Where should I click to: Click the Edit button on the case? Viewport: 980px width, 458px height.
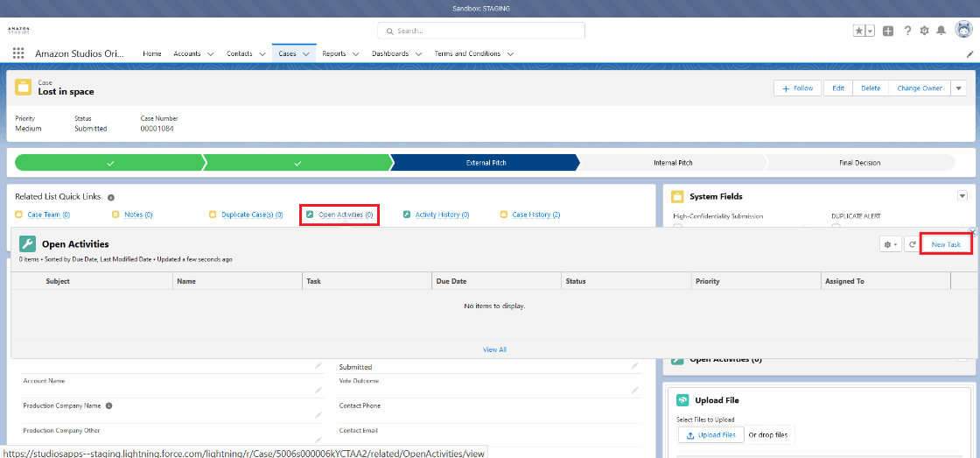point(838,88)
